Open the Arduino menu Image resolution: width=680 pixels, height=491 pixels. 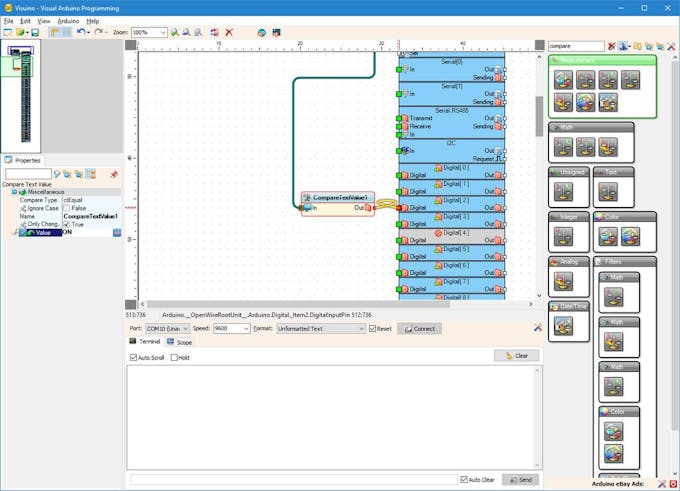pos(68,20)
